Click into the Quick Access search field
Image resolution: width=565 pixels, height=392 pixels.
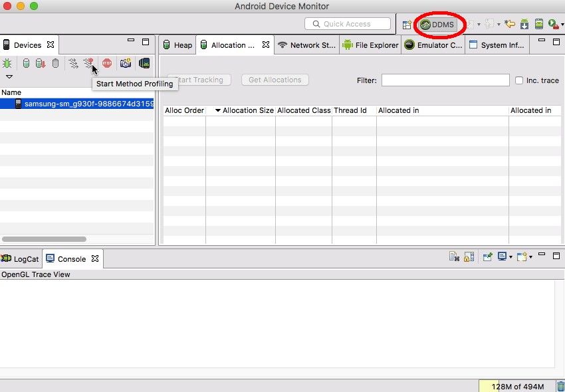[x=348, y=24]
